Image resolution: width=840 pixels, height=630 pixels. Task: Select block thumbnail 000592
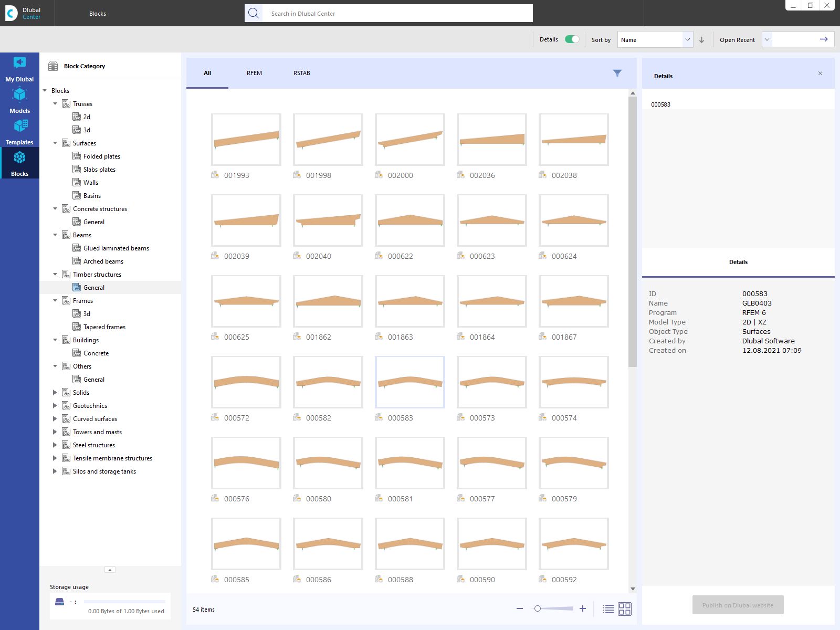tap(573, 544)
